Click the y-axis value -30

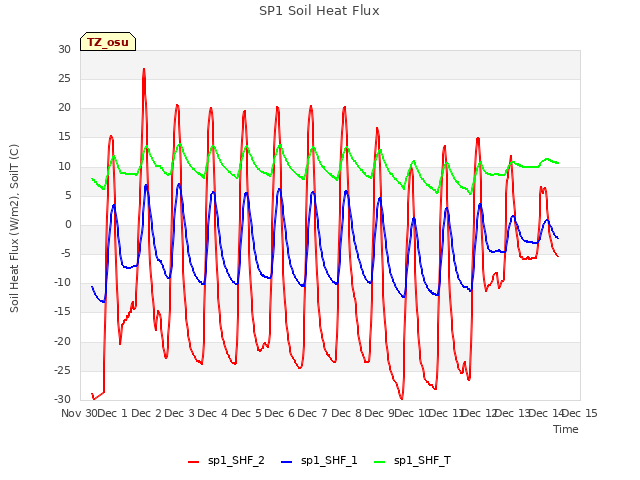coord(62,399)
